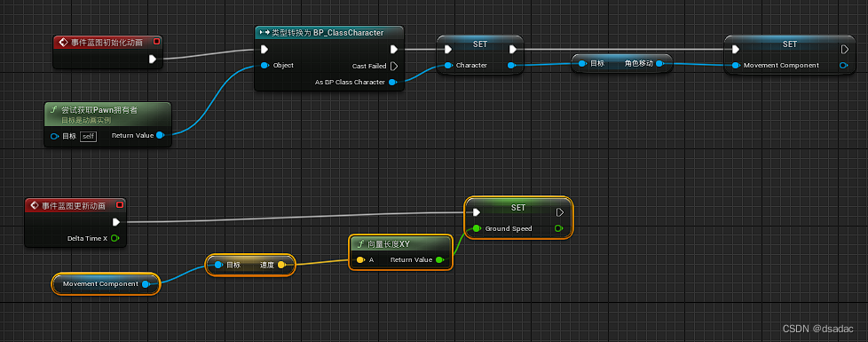
Task: Click Ground Speed green input pin
Action: point(477,228)
